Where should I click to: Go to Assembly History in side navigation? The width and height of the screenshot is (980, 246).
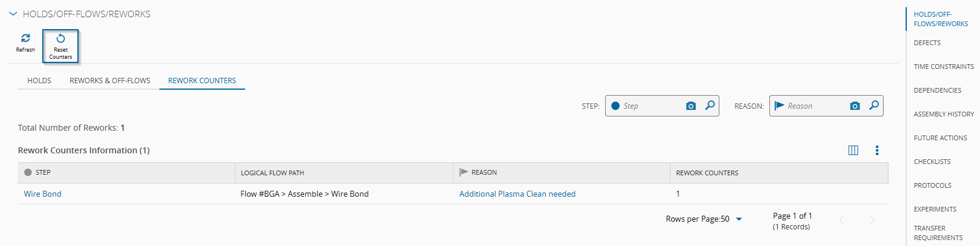tap(944, 114)
